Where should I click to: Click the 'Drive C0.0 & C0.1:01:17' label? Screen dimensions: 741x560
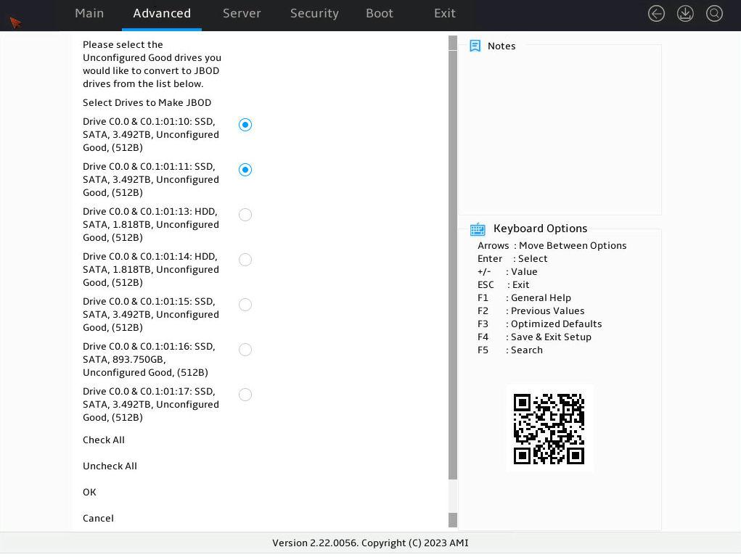coord(151,404)
